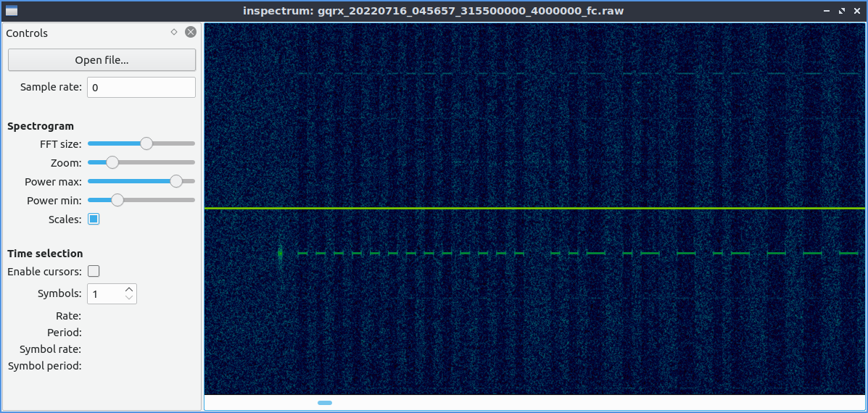Click the Symbols value field
Image resolution: width=868 pixels, height=413 pixels.
point(105,294)
